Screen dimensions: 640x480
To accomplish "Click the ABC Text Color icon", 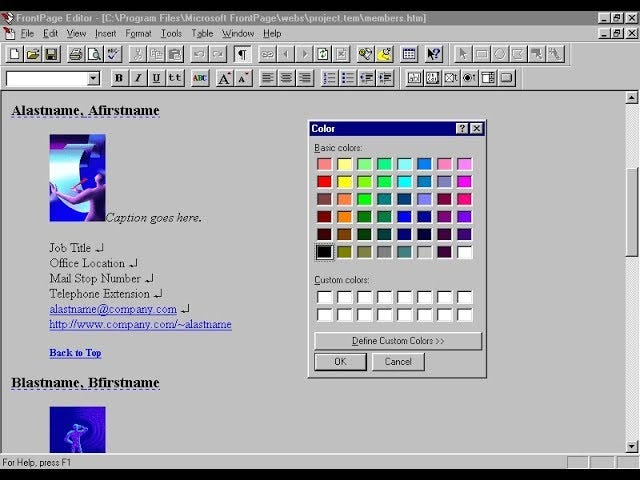I will [x=200, y=78].
